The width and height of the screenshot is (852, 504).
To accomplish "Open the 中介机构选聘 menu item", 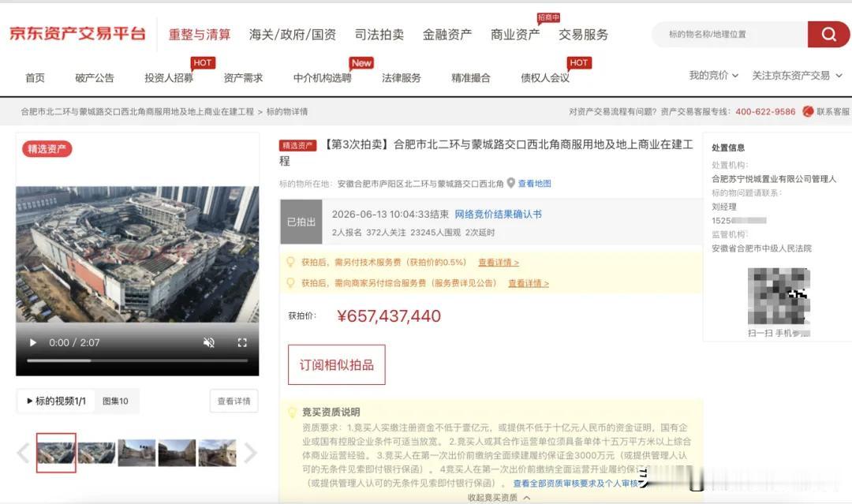I will [x=322, y=78].
